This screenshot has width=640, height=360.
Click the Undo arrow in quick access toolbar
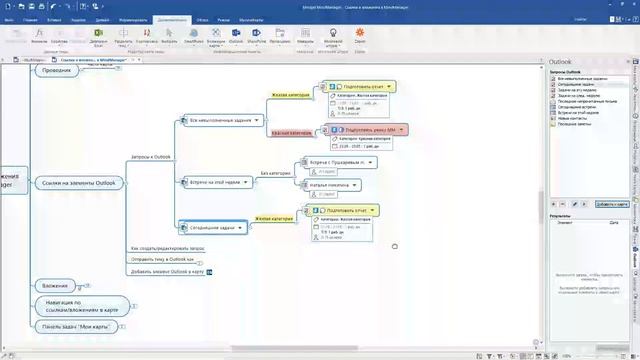click(53, 6)
